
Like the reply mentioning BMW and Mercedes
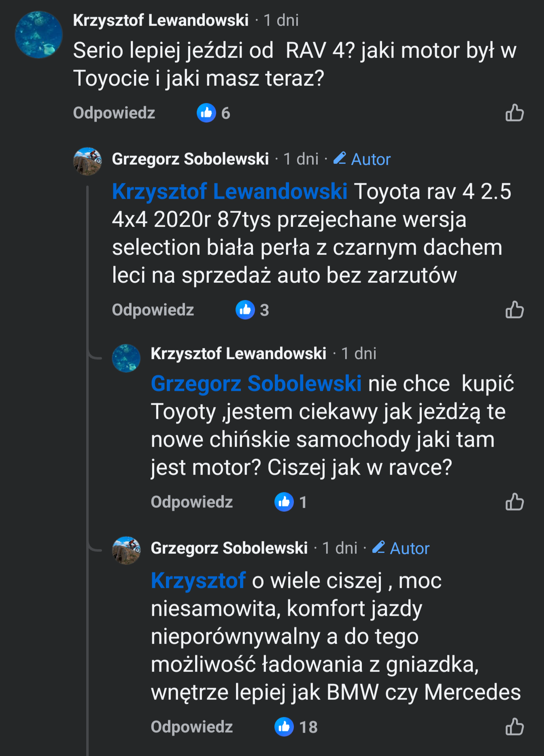pos(514,726)
